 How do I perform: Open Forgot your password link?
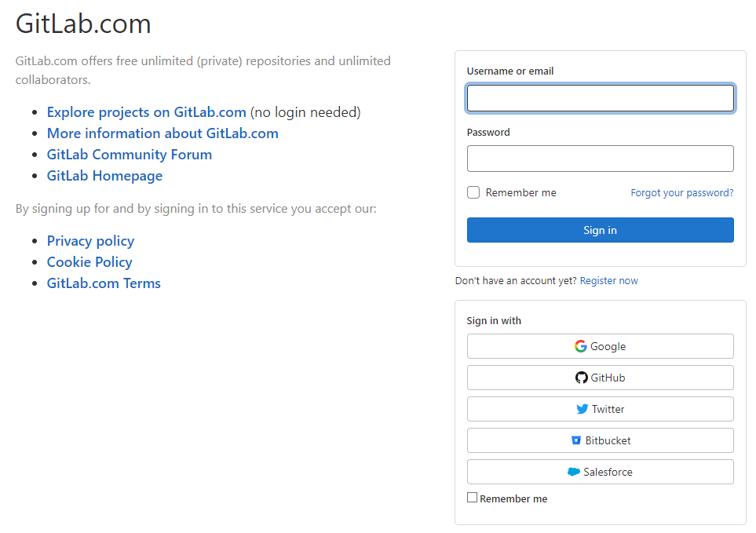(681, 193)
